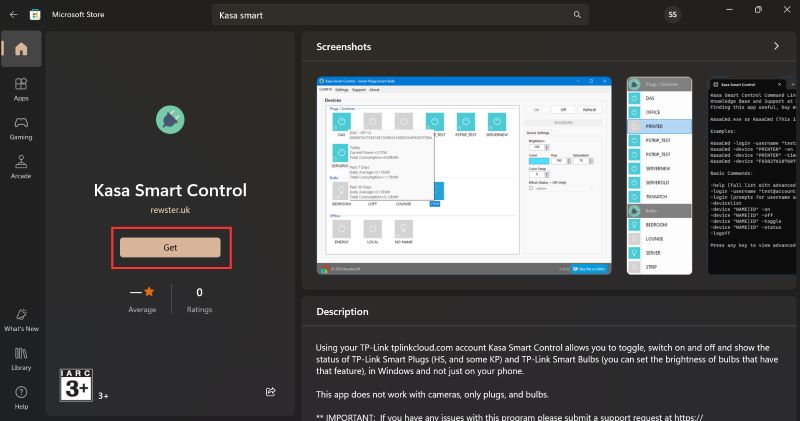Open the Library section
This screenshot has width=800, height=421.
[x=21, y=359]
